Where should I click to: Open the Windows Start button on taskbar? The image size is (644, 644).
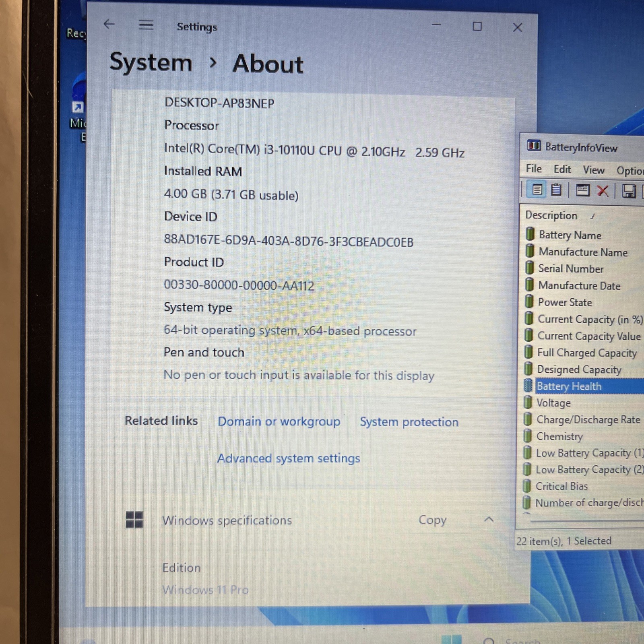click(452, 639)
